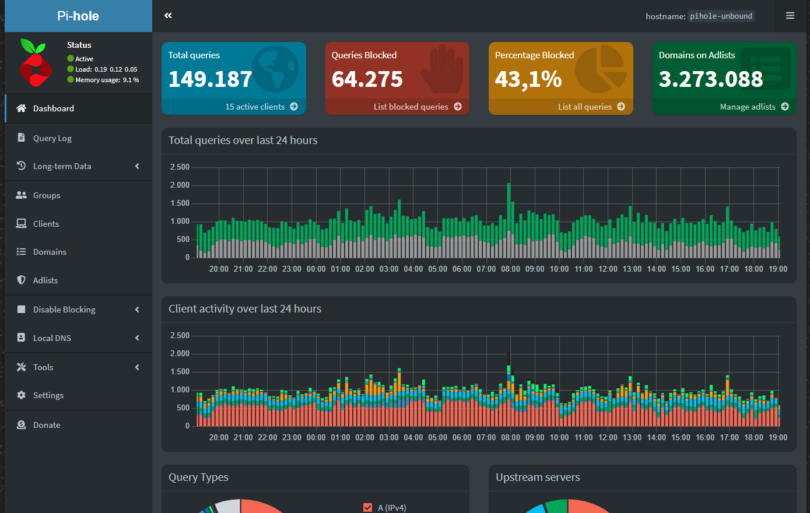Expand the Disable Blocking submenu chevron
The image size is (810, 513).
point(137,309)
